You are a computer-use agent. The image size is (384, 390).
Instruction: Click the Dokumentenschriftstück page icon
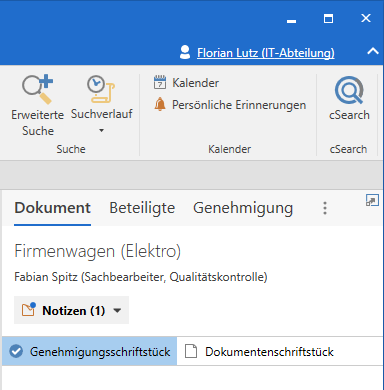(191, 351)
